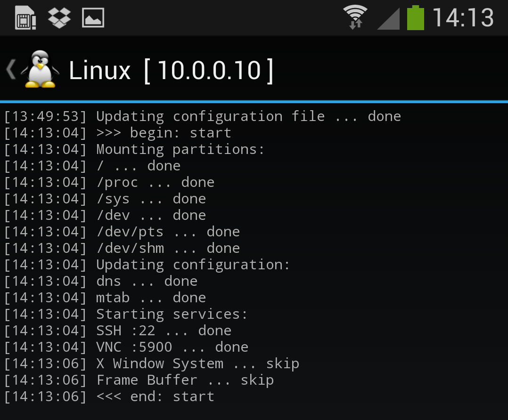Open the SD card notification icon
This screenshot has width=508, height=420.
pos(25,18)
